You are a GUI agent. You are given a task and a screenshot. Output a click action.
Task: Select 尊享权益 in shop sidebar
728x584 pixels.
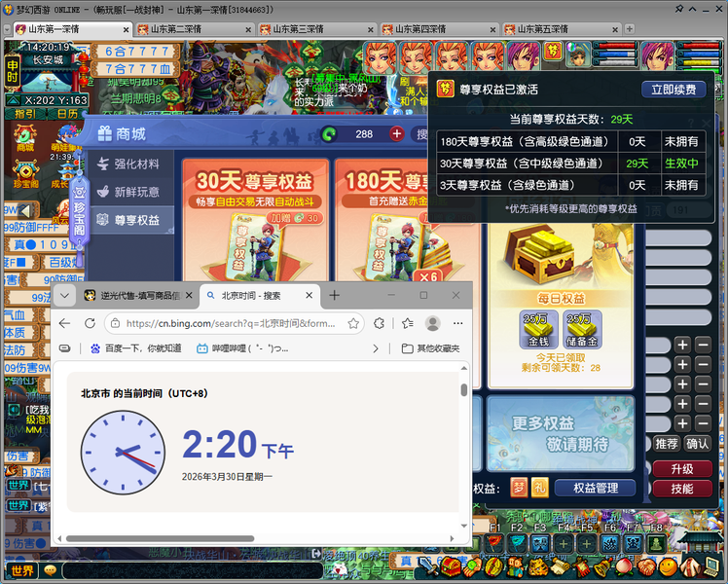(131, 220)
